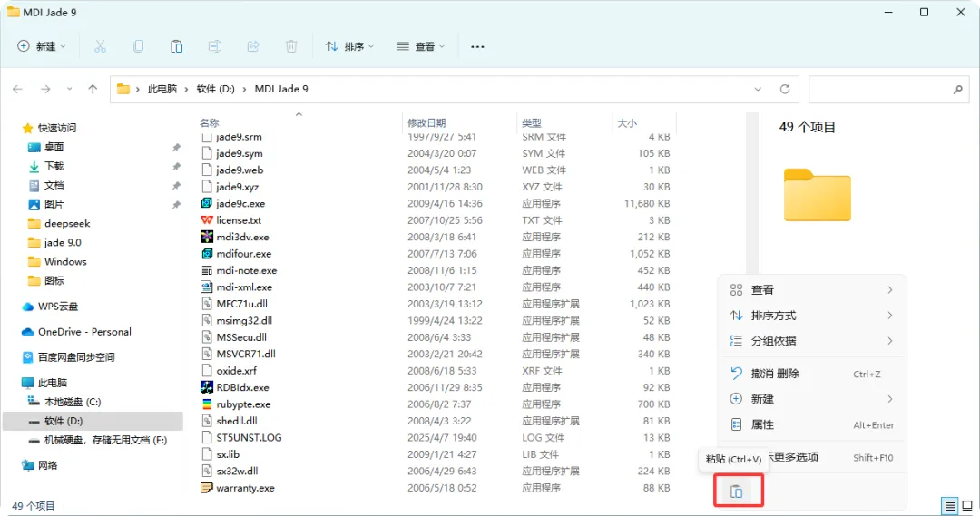Click the Refresh icon in address bar

[x=785, y=90]
